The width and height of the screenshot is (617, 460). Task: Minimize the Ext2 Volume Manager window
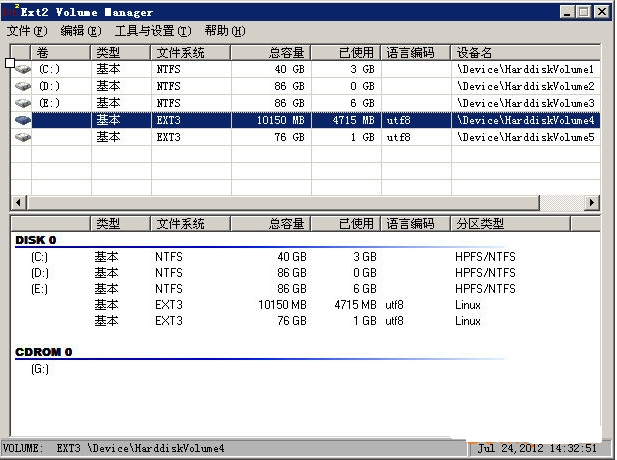coord(567,12)
